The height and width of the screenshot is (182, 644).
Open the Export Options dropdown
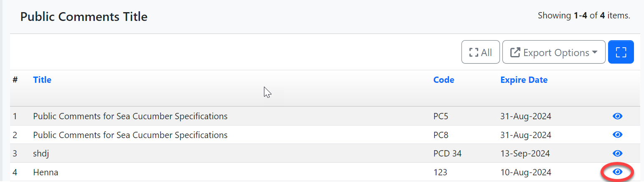pos(554,52)
